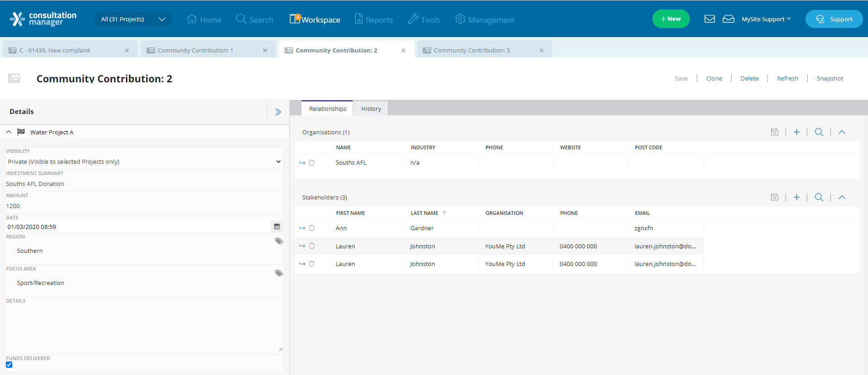Go to Home in the top navigation
This screenshot has height=375, width=868.
204,19
